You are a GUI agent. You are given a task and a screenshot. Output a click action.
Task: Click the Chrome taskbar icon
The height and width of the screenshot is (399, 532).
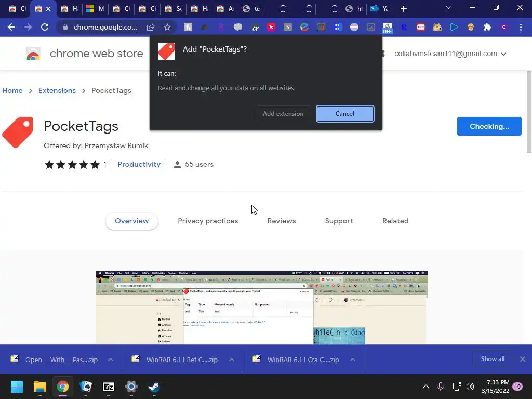[x=63, y=387]
